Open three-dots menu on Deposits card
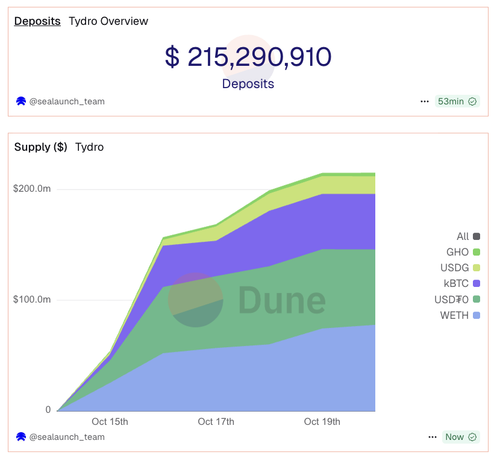500x463 pixels. click(x=424, y=101)
